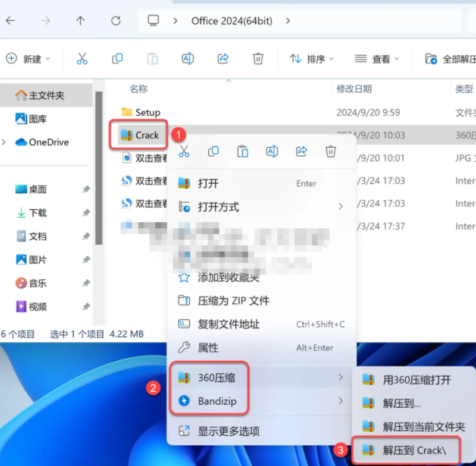Go back with the left arrow button
476x466 pixels.
point(10,21)
